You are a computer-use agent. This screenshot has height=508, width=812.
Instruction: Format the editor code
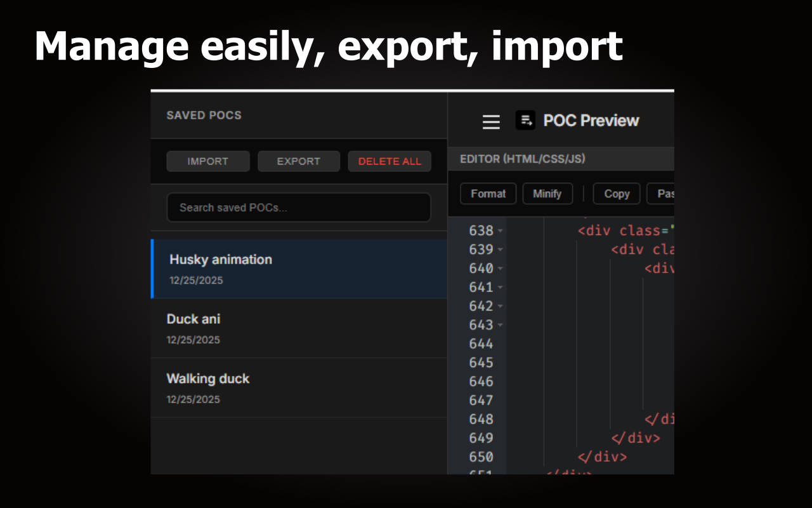(488, 194)
